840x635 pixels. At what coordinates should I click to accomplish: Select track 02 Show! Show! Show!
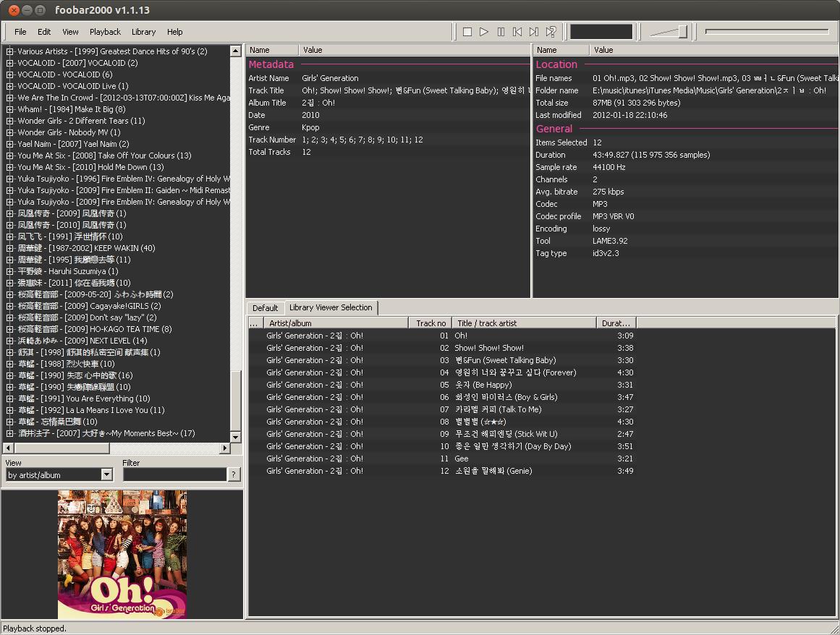pyautogui.click(x=443, y=348)
